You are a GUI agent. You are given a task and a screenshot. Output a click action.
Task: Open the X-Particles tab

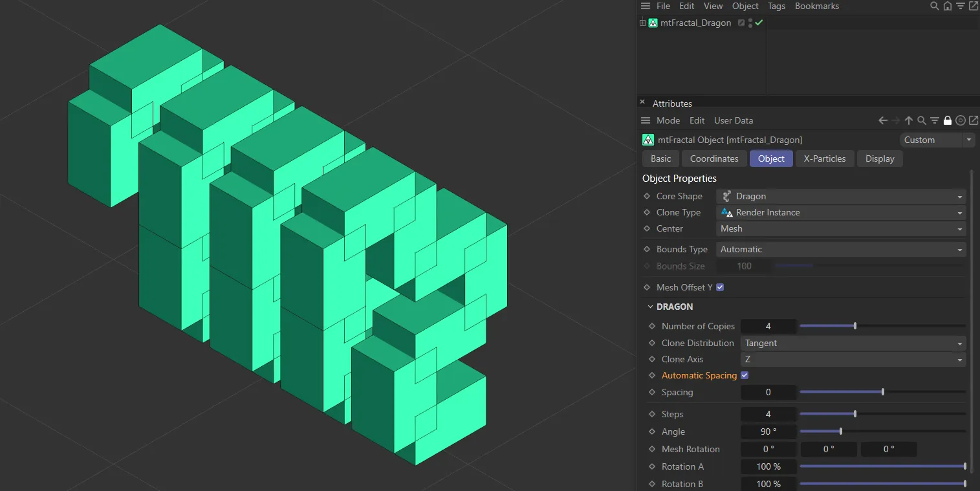click(825, 158)
